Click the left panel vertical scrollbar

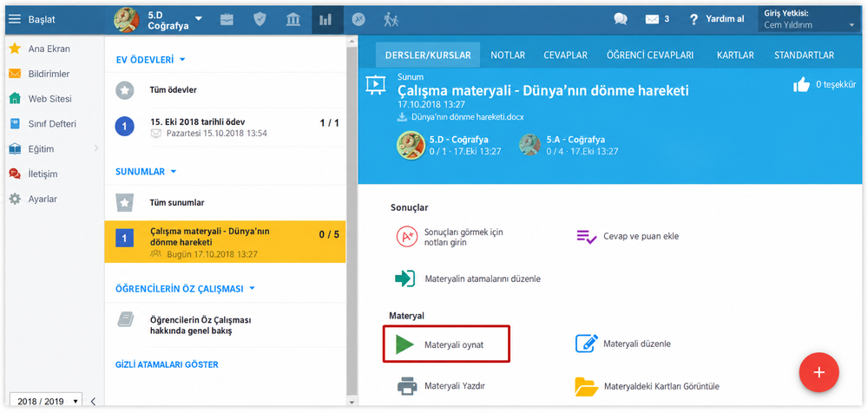[x=351, y=221]
